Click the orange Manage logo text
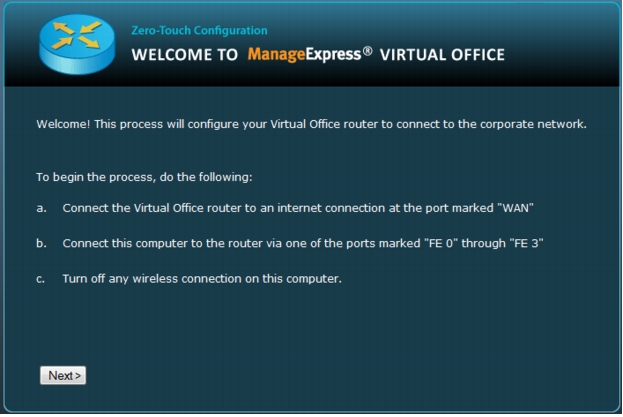 pos(277,54)
